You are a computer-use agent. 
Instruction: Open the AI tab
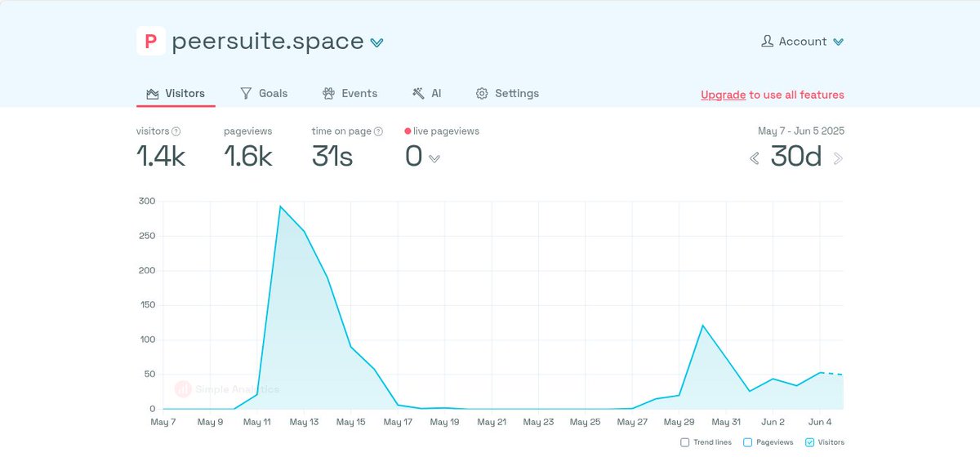click(427, 93)
